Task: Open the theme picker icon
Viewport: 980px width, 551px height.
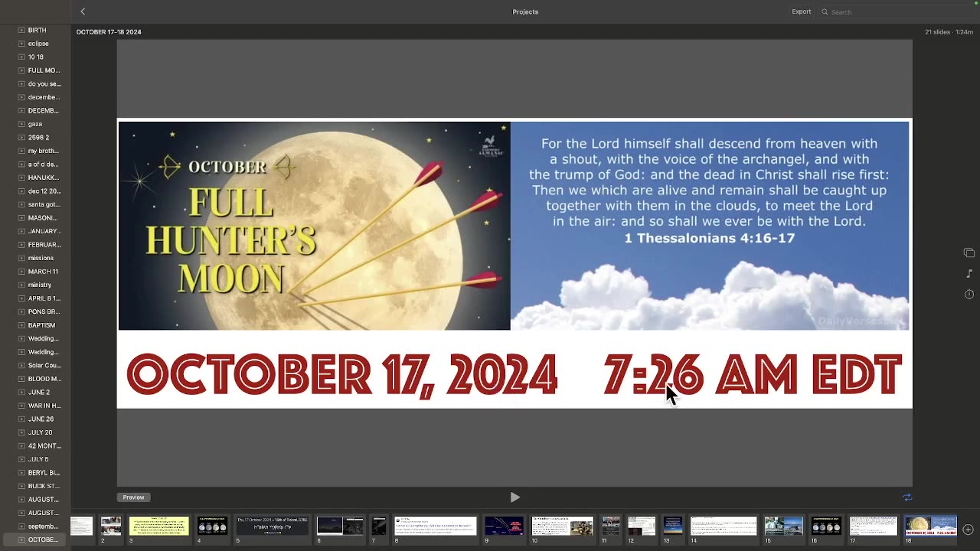Action: pyautogui.click(x=969, y=253)
